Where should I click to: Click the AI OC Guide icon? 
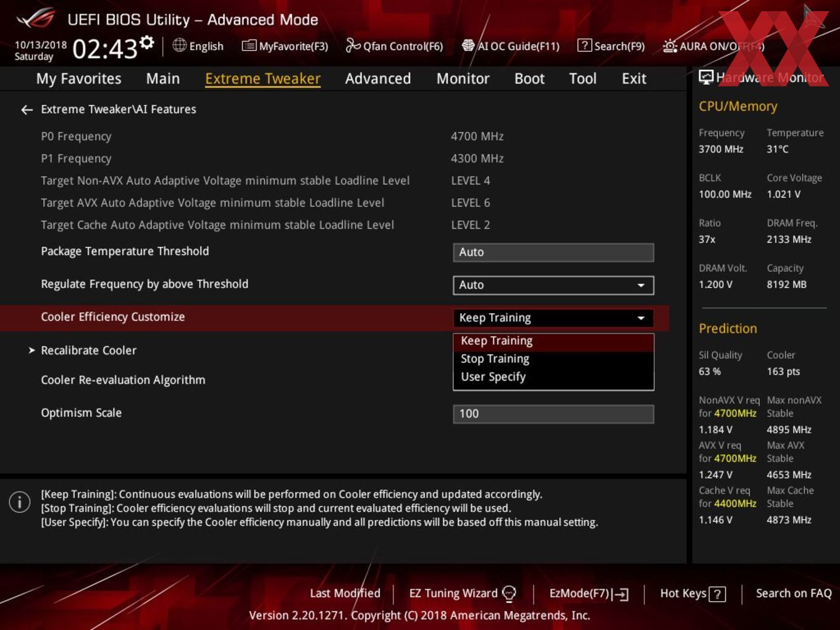click(468, 46)
